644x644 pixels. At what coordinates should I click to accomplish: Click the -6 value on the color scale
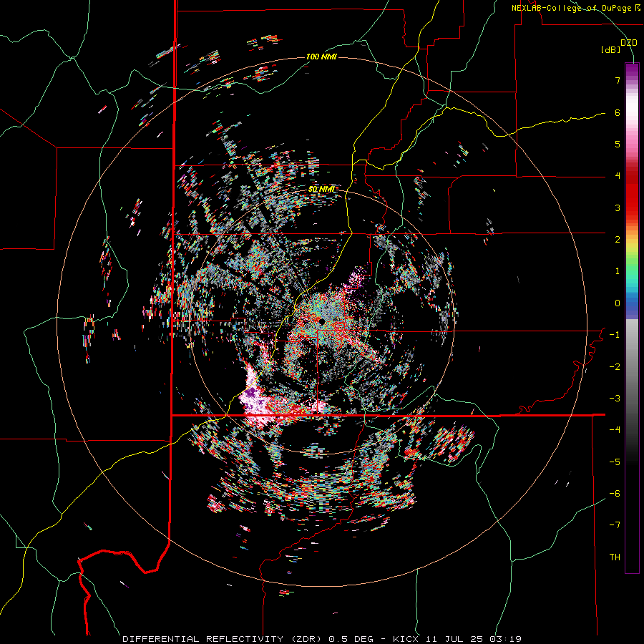point(615,494)
